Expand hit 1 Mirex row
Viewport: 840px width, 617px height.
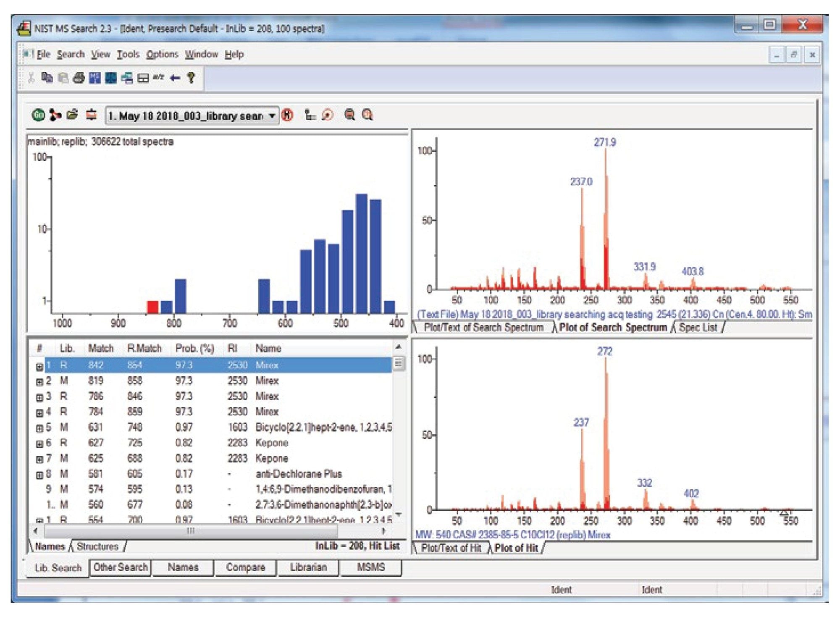pyautogui.click(x=39, y=367)
